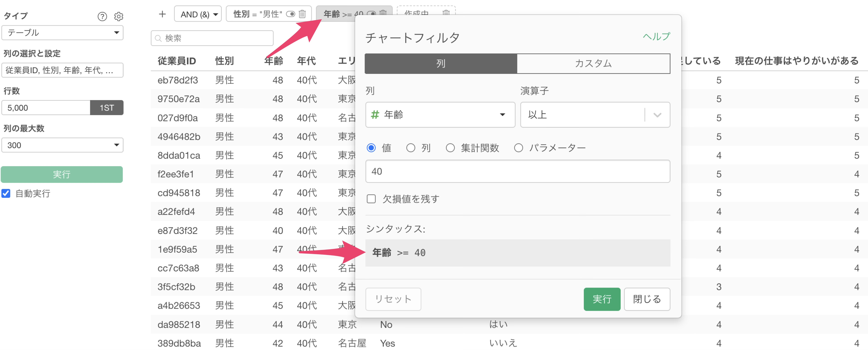This screenshot has height=350, width=868.
Task: Delete the 年齢 >= 40 filter
Action: pos(383,13)
